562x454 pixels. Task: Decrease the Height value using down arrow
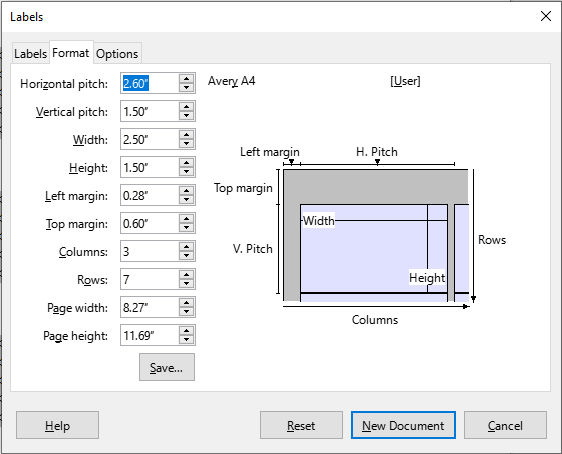click(x=186, y=172)
